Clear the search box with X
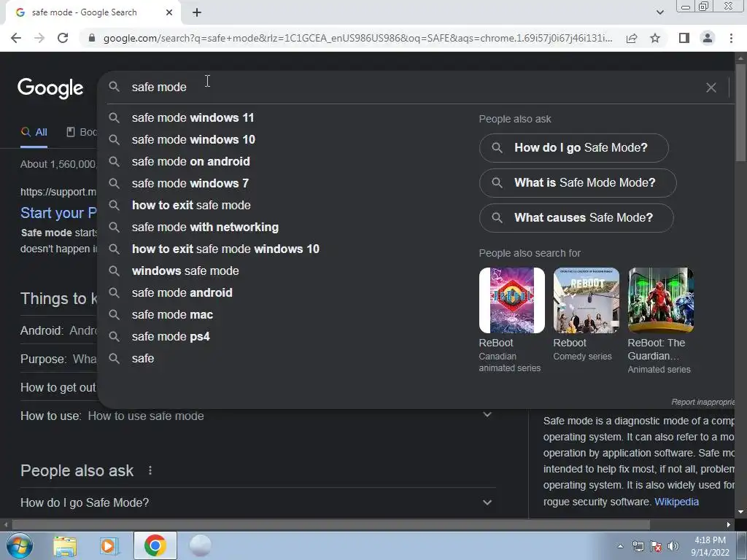Image resolution: width=747 pixels, height=560 pixels. (711, 87)
